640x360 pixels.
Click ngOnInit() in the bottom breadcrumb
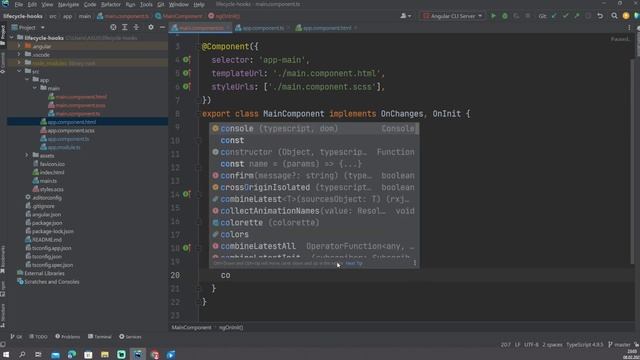pyautogui.click(x=231, y=327)
